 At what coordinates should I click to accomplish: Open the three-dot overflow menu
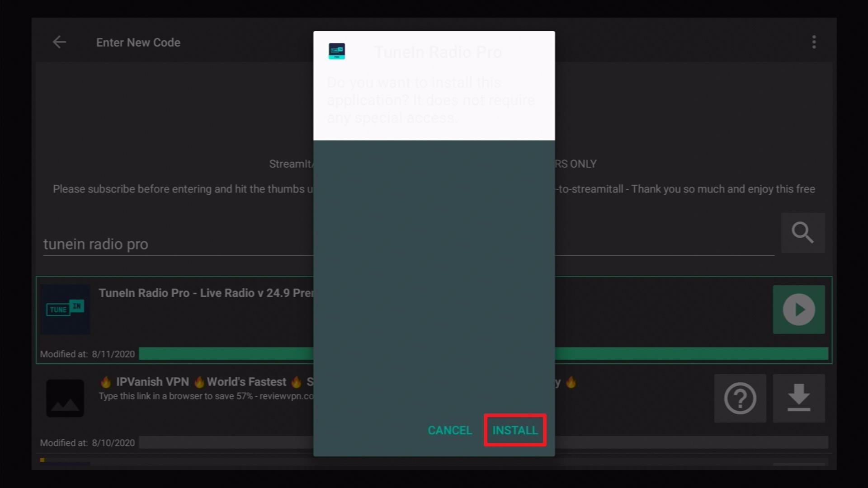[814, 42]
